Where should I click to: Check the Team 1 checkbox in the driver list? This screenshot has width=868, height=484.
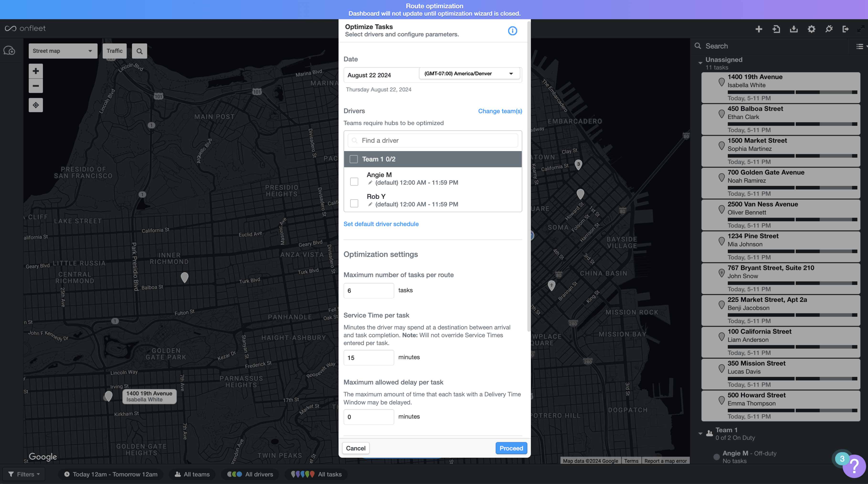pyautogui.click(x=354, y=159)
